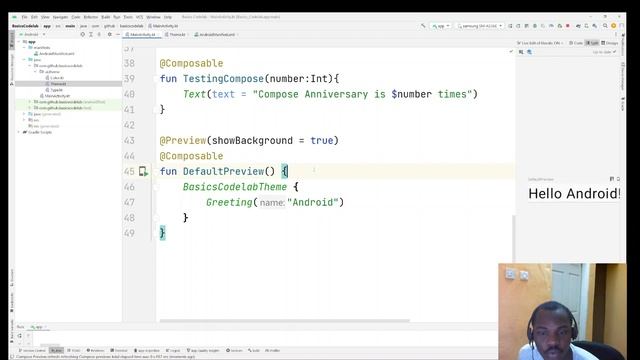This screenshot has height=360, width=640.
Task: Open the Window menu
Action: pyautogui.click(x=153, y=17)
